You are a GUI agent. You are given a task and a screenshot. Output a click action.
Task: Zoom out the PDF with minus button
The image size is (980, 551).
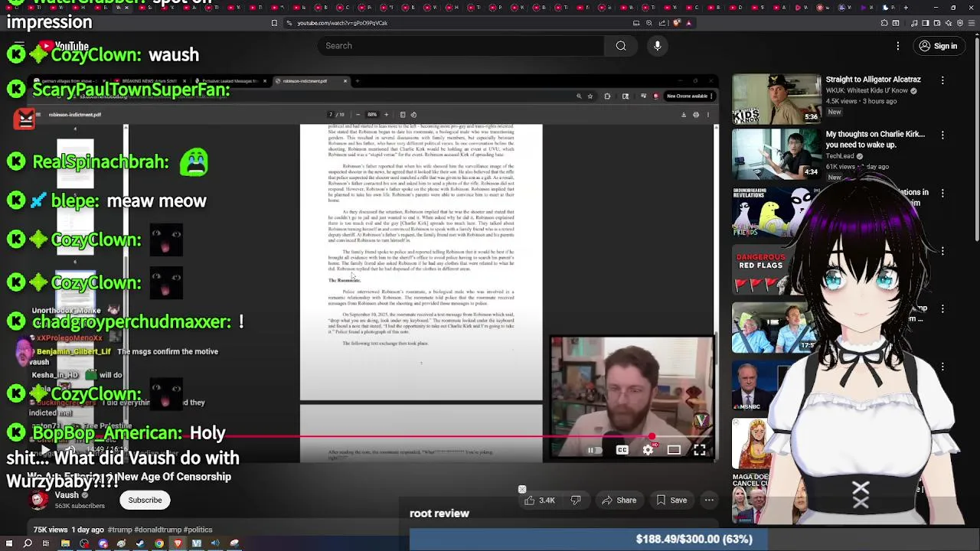358,115
